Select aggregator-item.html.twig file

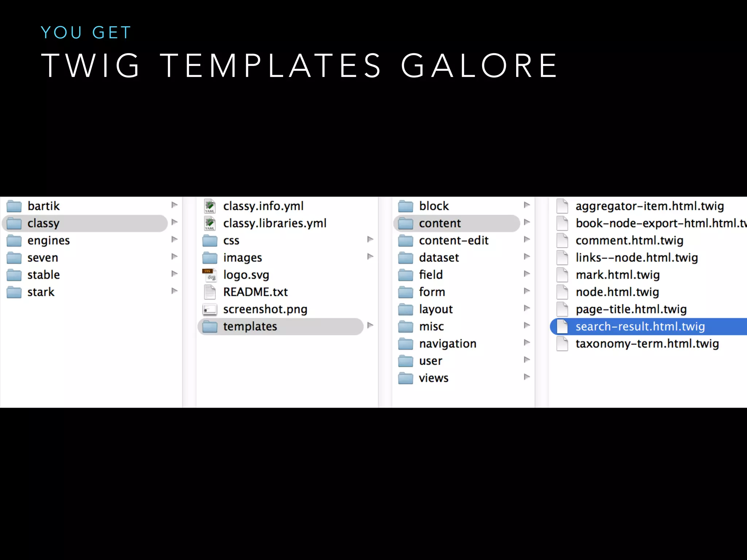649,206
